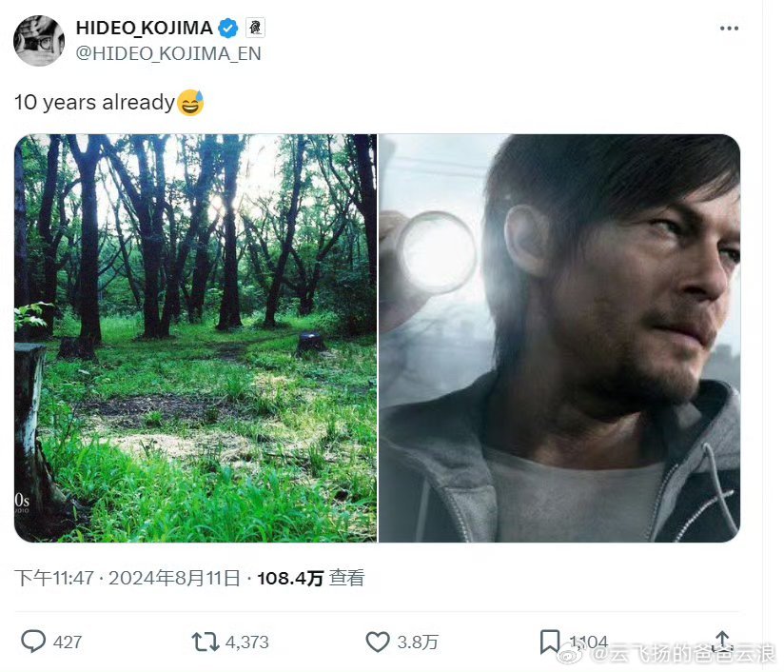Click the 3.8万 likes count

[x=418, y=642]
